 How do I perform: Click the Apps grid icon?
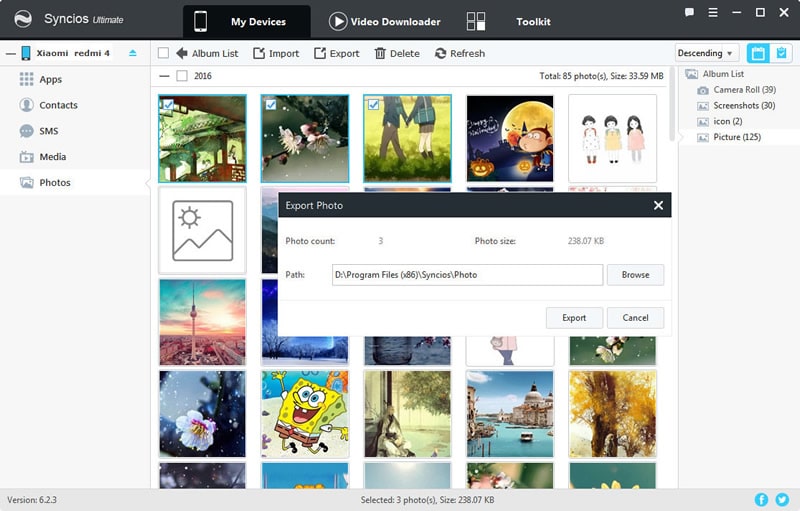coord(27,79)
